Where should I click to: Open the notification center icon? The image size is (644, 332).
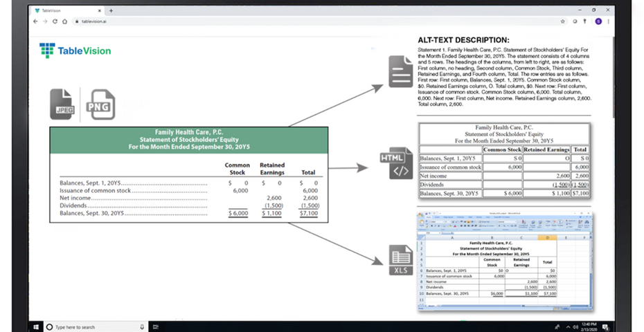click(x=605, y=327)
